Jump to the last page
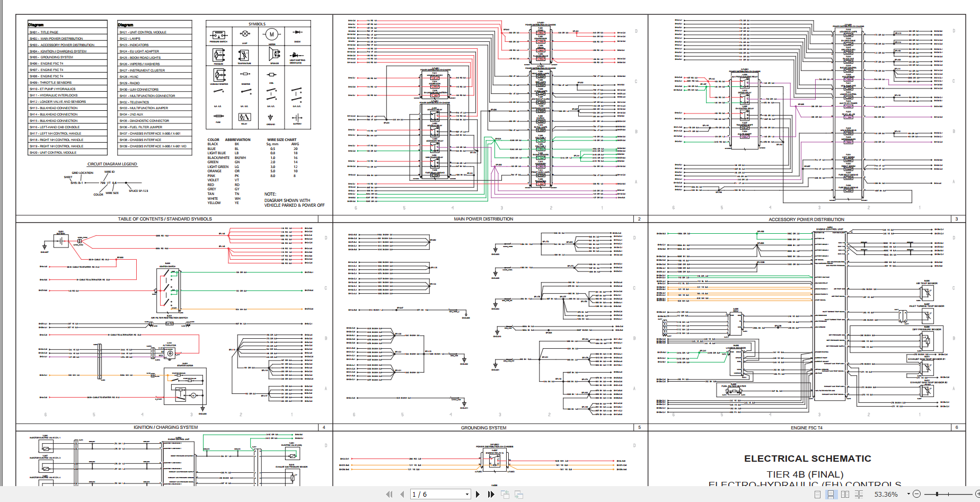The height and width of the screenshot is (502, 980). (x=491, y=494)
